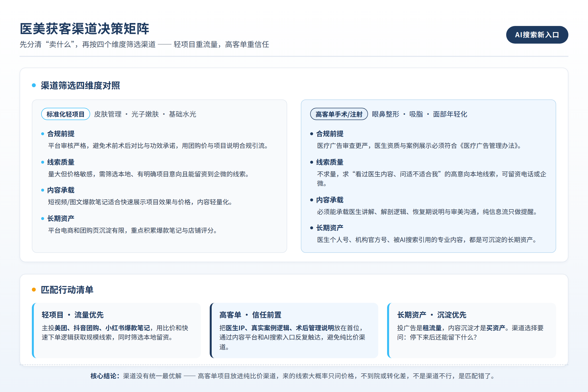Click the line starting 平台审核严格

[x=159, y=146]
